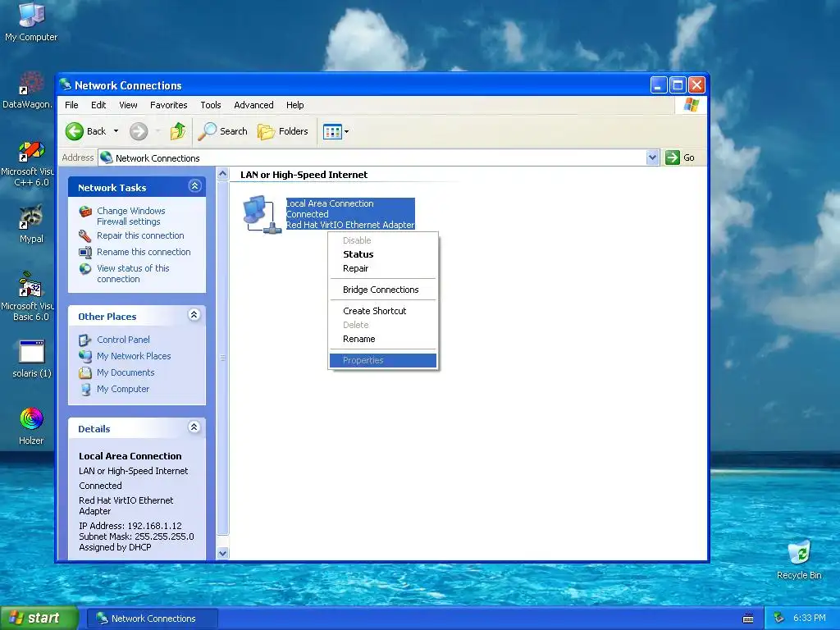Screen dimensions: 840x630
Task: Click Repair this connection link
Action: click(x=140, y=235)
